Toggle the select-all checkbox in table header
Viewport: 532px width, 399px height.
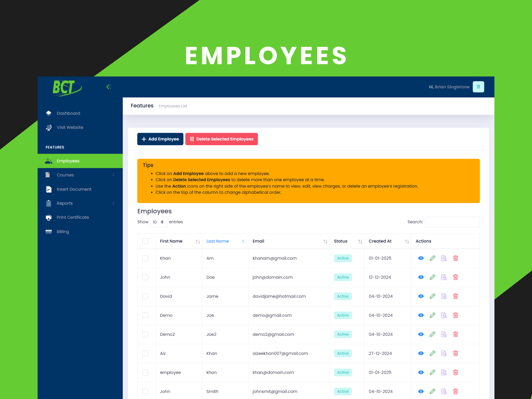[x=145, y=241]
